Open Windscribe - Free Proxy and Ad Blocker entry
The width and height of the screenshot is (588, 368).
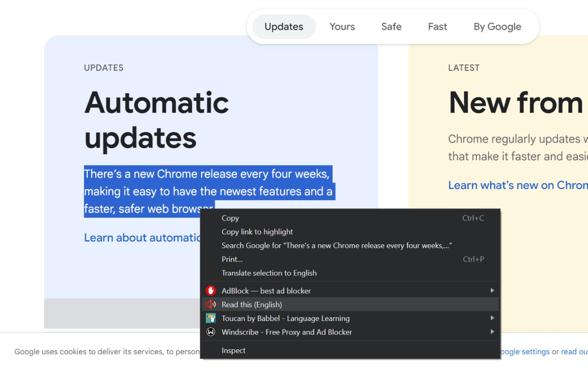click(x=350, y=332)
